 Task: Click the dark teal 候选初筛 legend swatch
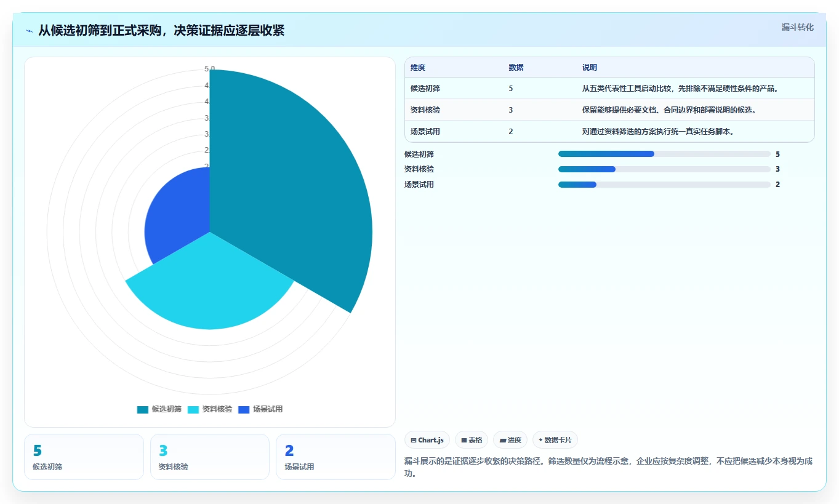[x=143, y=409]
